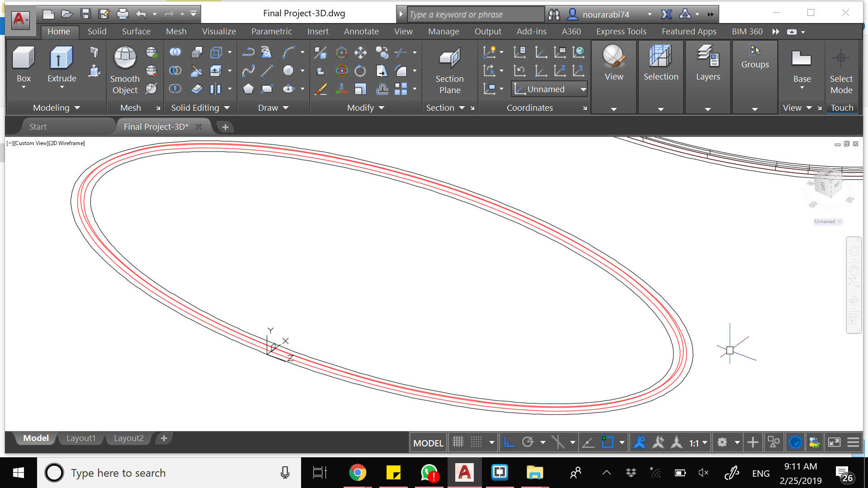Click the Groups icon
The image size is (868, 488).
[755, 51]
